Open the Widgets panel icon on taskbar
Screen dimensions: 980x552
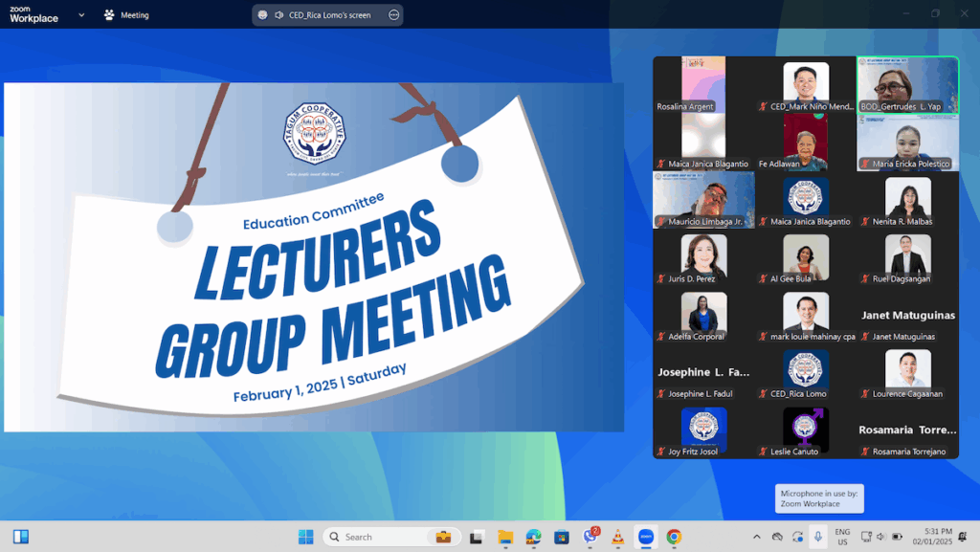click(21, 537)
